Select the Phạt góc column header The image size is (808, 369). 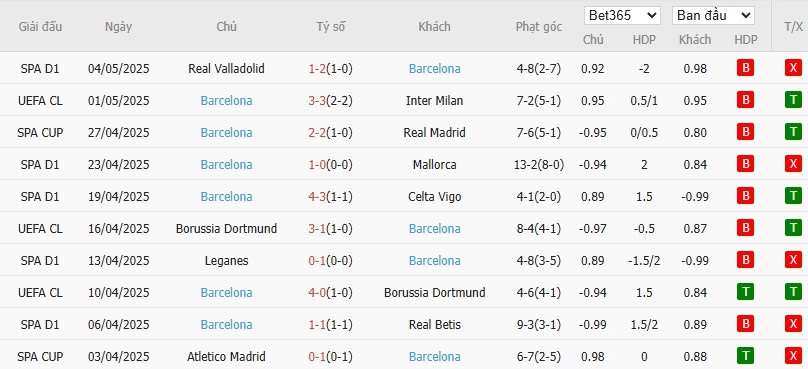538,27
